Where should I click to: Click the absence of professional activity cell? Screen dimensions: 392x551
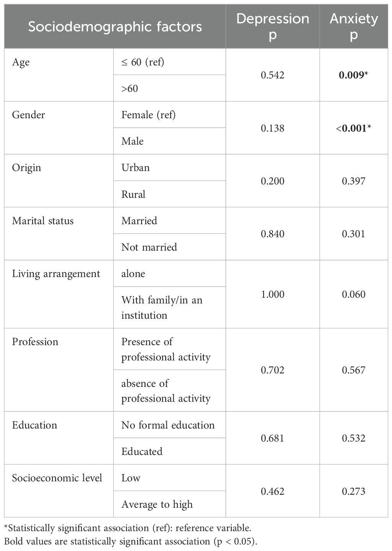(166, 391)
